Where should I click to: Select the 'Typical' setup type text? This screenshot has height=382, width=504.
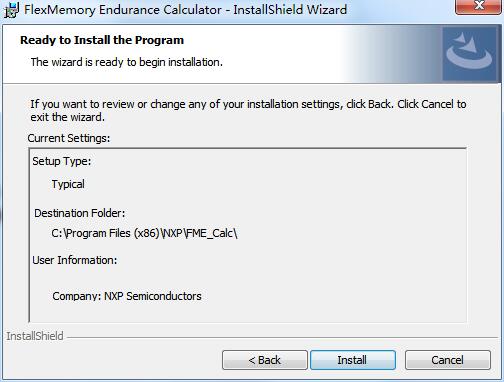click(x=68, y=184)
